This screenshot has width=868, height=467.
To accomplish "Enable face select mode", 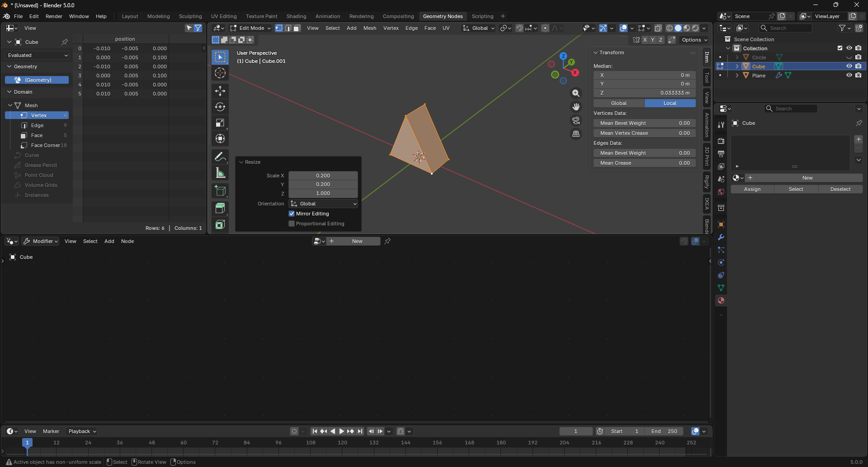I will pyautogui.click(x=297, y=28).
